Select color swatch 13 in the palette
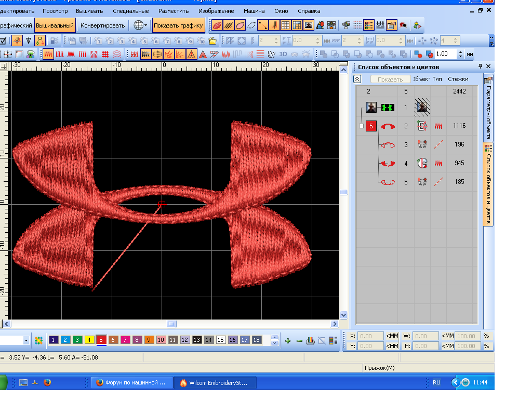The height and width of the screenshot is (399, 532). click(196, 340)
